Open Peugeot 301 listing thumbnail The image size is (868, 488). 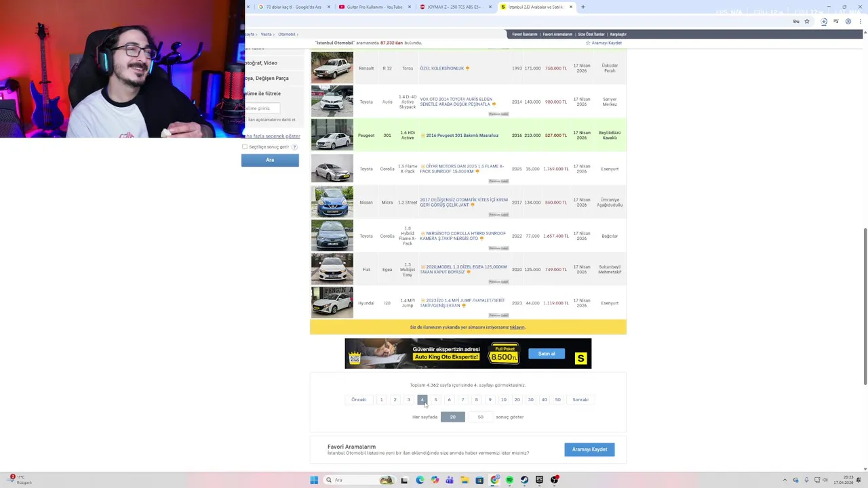tap(332, 135)
